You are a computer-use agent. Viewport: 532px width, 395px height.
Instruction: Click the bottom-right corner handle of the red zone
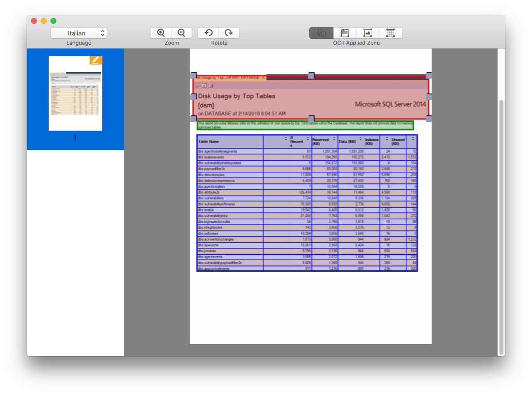click(x=429, y=118)
